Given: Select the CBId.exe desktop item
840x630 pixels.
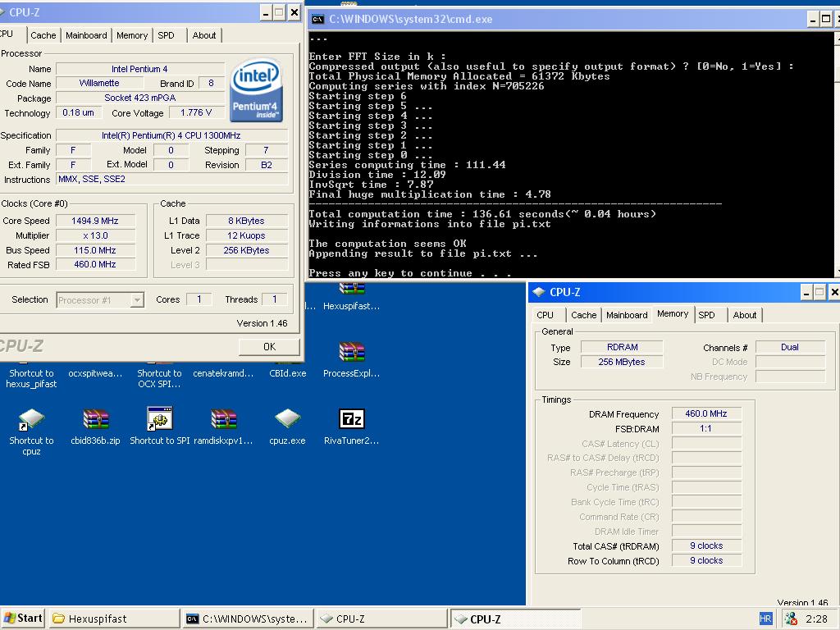Looking at the screenshot, I should pos(288,373).
